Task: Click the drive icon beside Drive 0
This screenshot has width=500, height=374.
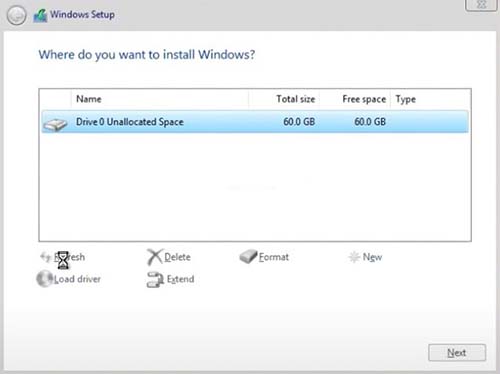Action: (x=55, y=124)
